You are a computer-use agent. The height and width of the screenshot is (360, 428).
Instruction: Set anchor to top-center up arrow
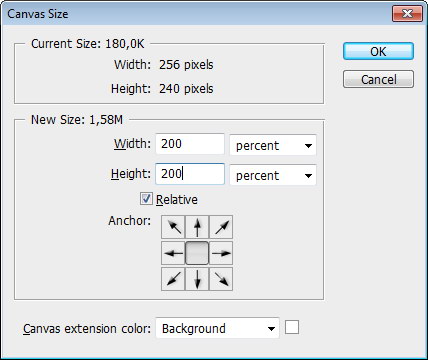tap(197, 227)
